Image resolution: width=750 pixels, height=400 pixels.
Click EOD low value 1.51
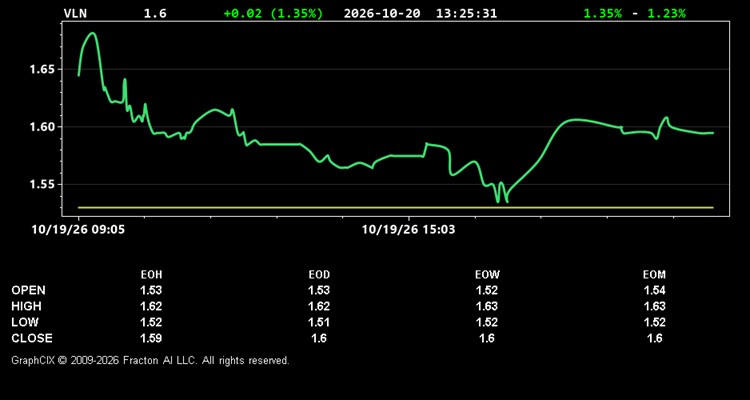click(319, 322)
